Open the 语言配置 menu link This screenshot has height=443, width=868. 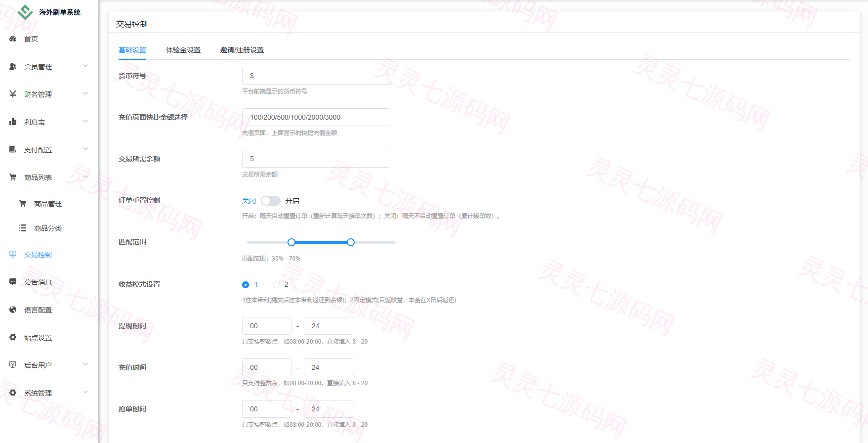point(38,310)
